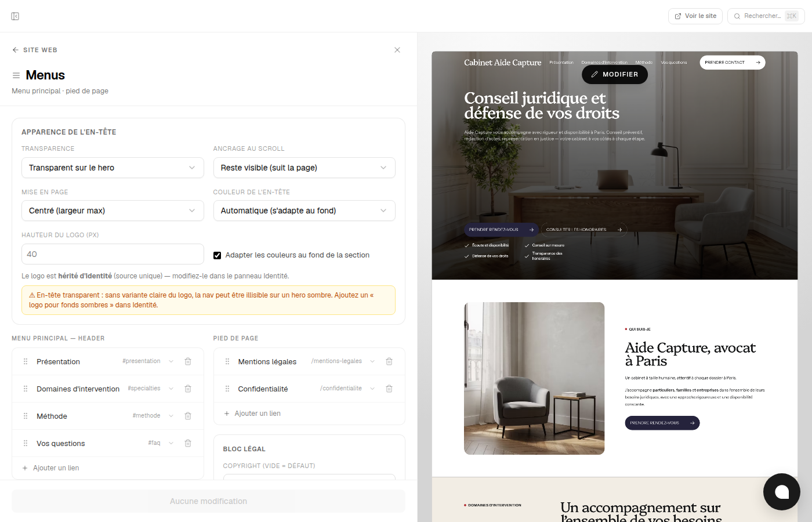This screenshot has height=522, width=812.
Task: Edit the Méthode link label
Action: point(52,416)
